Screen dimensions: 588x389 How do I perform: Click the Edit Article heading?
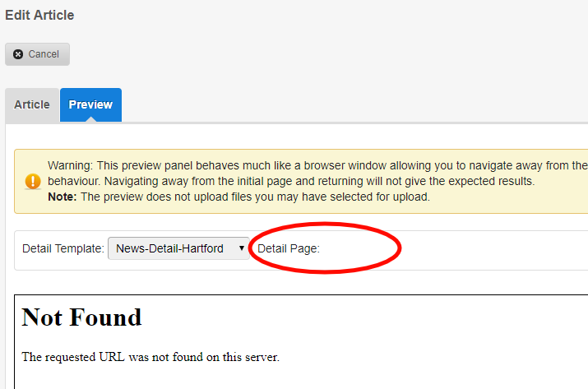pyautogui.click(x=39, y=15)
